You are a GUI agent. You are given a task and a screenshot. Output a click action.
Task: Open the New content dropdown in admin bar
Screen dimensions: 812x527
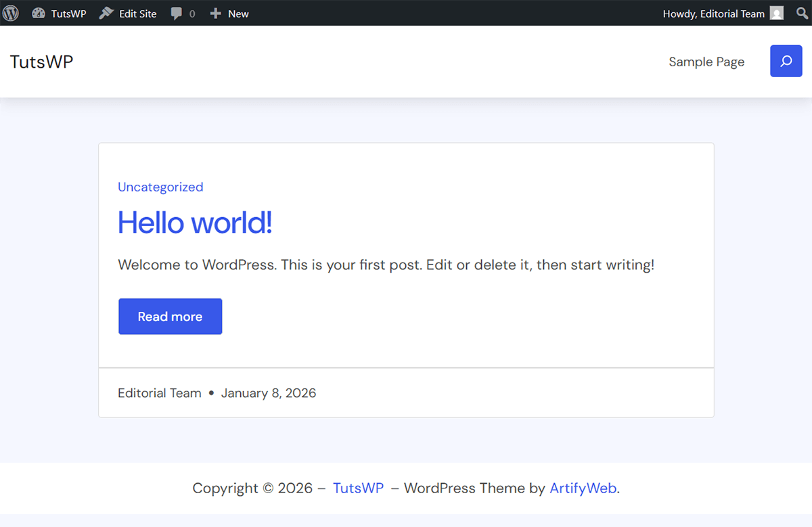point(229,13)
